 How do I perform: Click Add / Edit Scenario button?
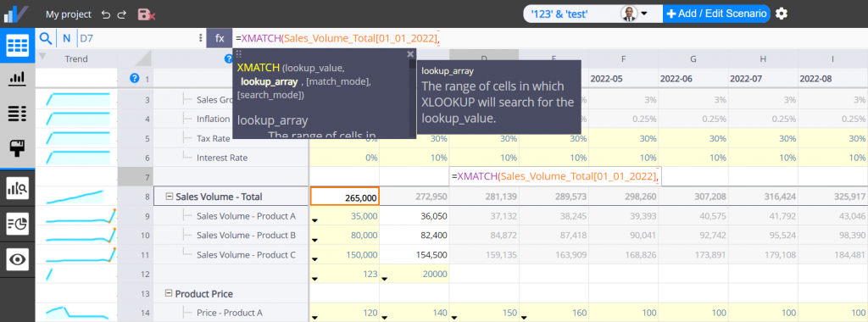716,14
